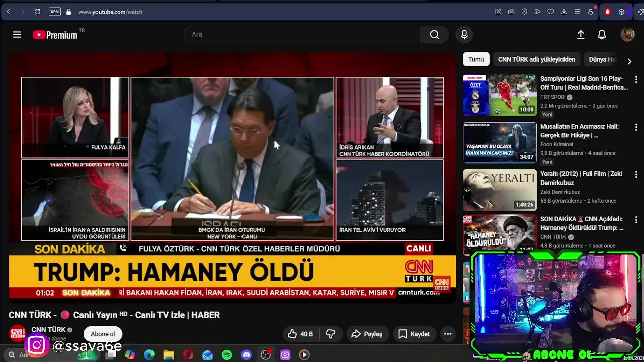Image resolution: width=644 pixels, height=362 pixels.
Task: Subscribe using the 'Abone ol' button
Action: coord(103,334)
